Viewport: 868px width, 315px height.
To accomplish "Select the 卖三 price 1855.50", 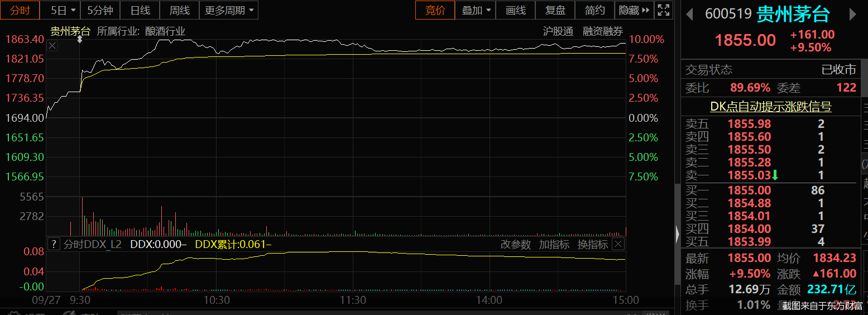I will point(749,150).
